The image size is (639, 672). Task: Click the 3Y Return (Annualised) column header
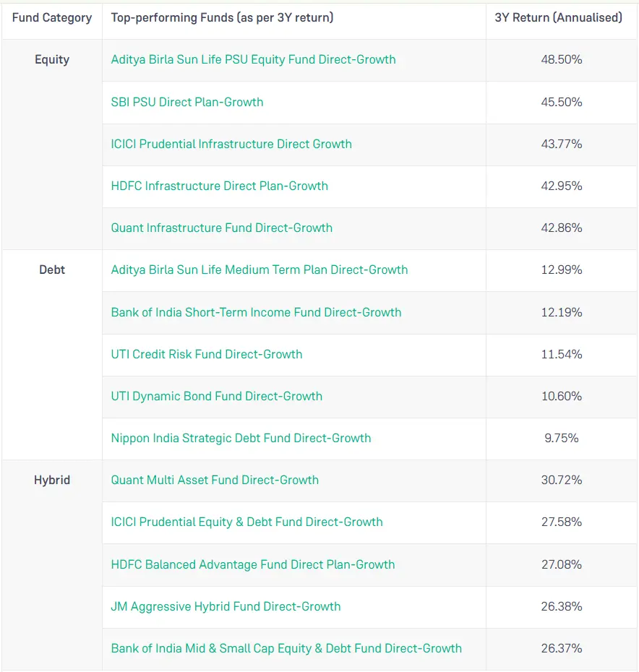558,17
